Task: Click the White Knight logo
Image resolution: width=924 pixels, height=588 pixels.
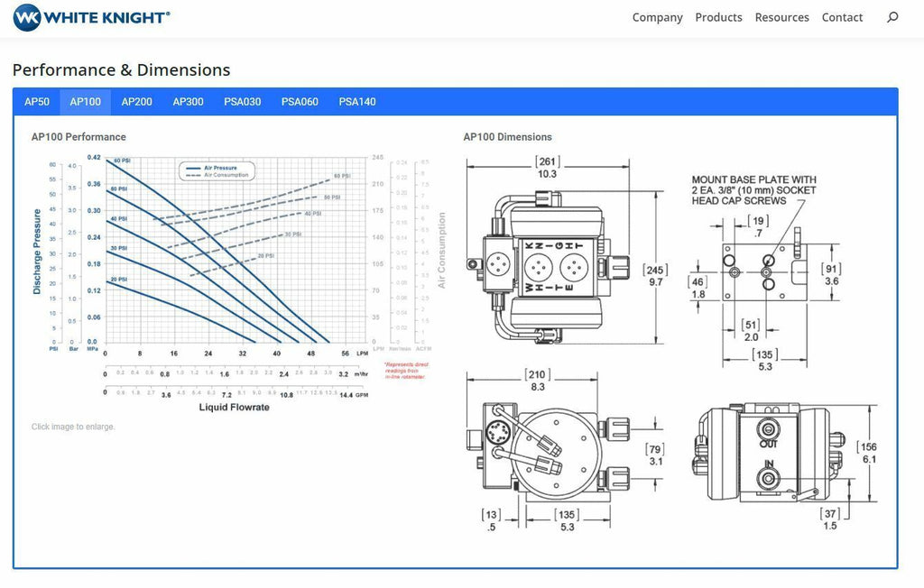Action: pyautogui.click(x=91, y=17)
